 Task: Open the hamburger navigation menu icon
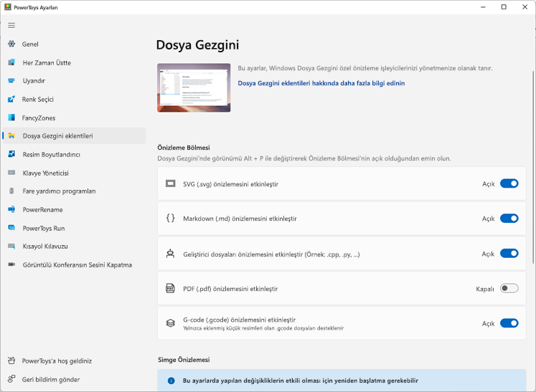[11, 25]
